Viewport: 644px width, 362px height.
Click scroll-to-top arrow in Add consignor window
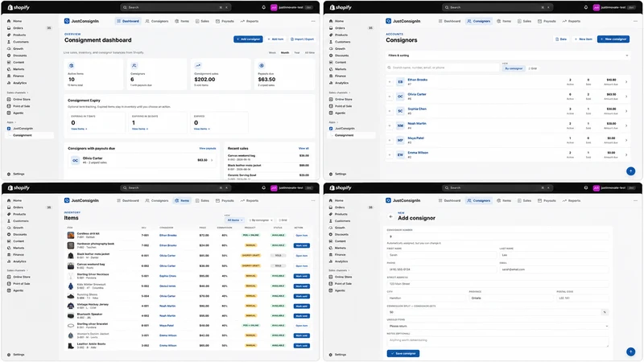630,352
